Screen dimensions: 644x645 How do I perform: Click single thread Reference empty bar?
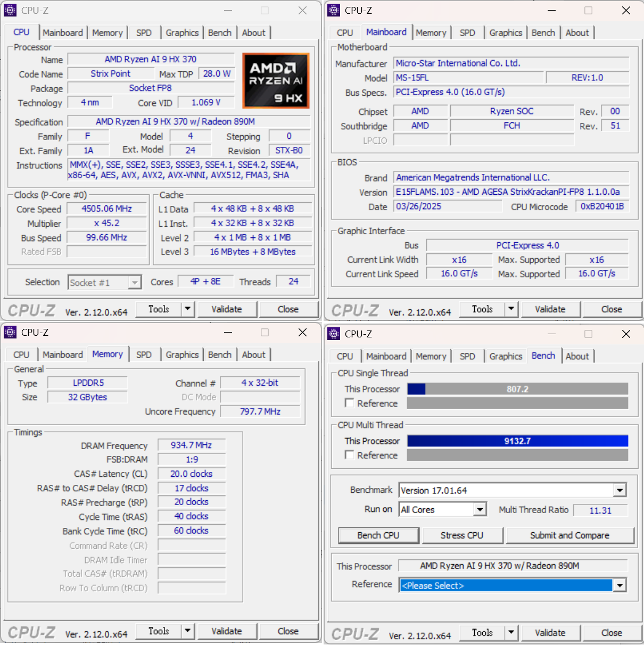click(517, 403)
